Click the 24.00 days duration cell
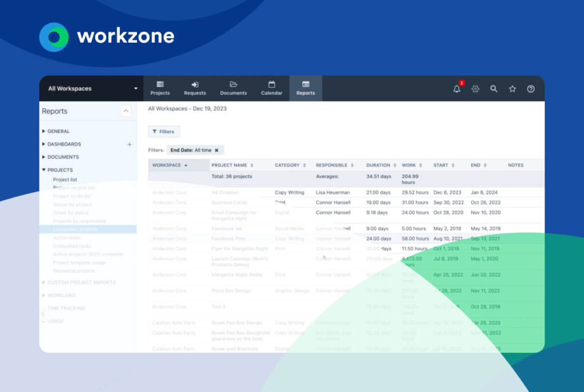 tap(379, 239)
